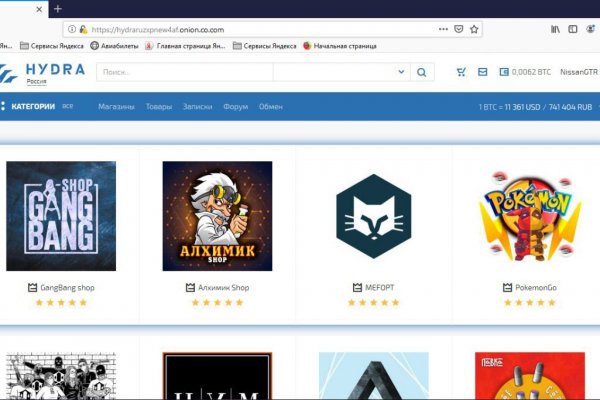Click the shopping cart icon
The image size is (600, 400).
click(461, 72)
